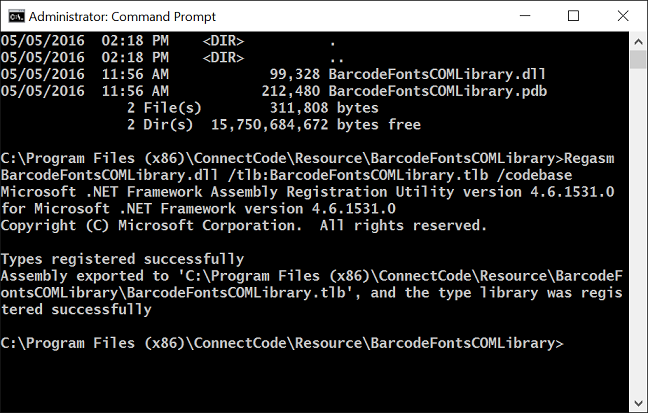Click the scroll down arrow
Screen dimensions: 648x413
tap(638, 403)
